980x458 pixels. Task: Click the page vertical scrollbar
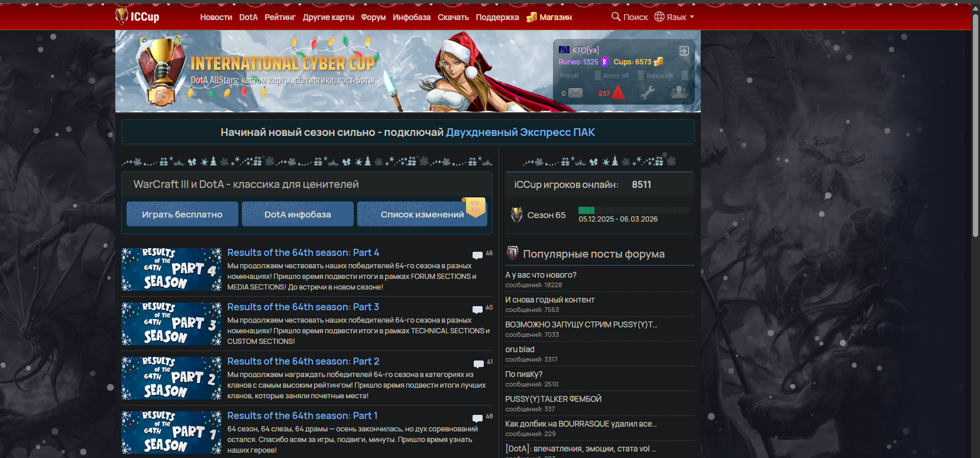(x=975, y=124)
